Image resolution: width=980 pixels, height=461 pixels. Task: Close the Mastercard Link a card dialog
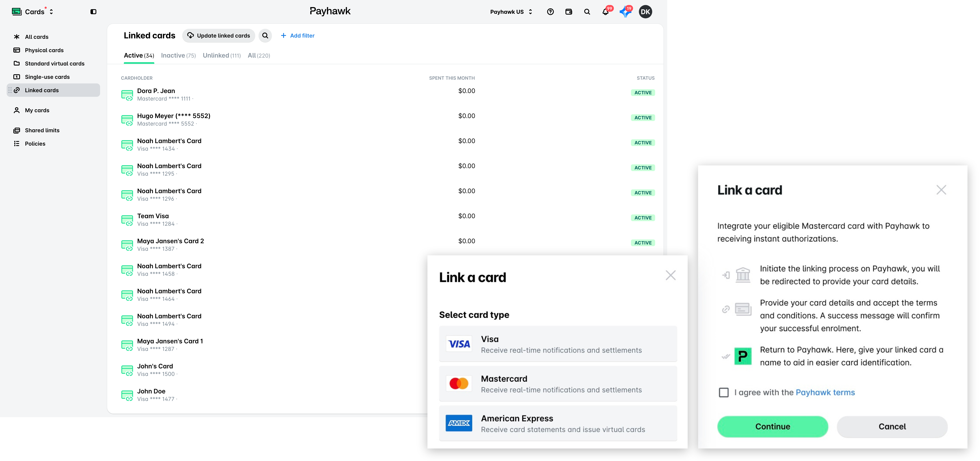point(941,190)
